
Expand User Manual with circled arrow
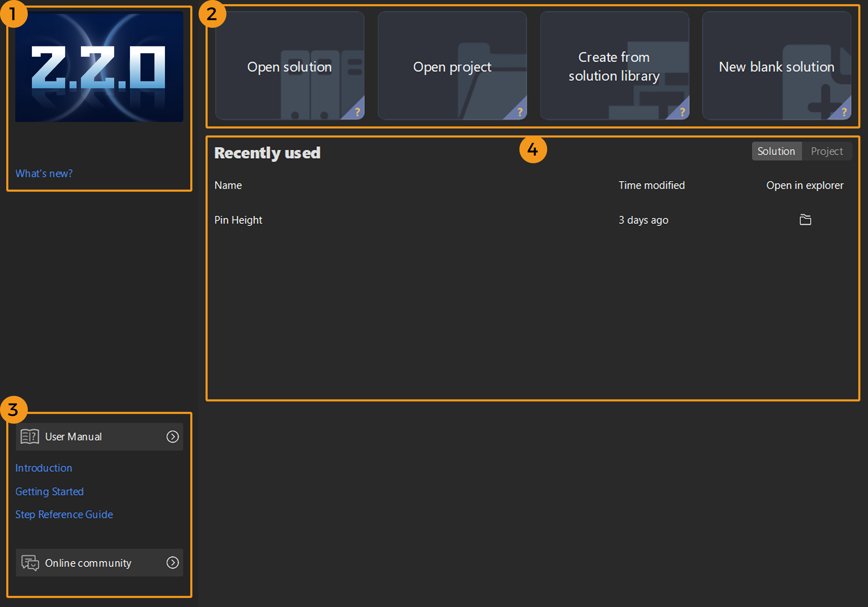pos(173,436)
